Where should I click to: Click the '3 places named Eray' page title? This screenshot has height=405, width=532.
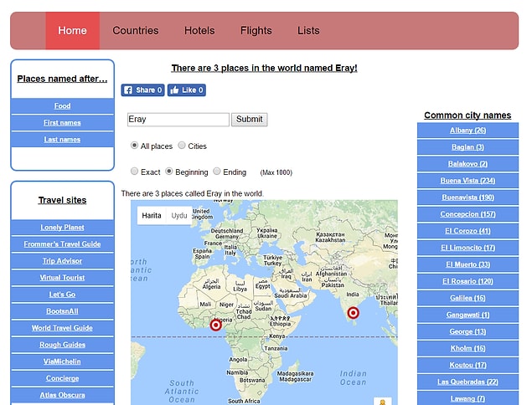(264, 68)
